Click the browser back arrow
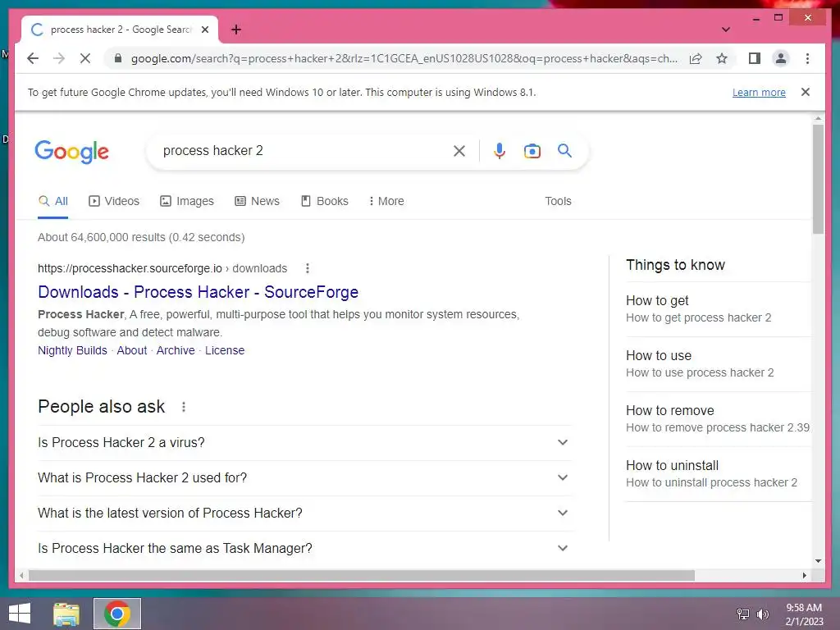The width and height of the screenshot is (840, 630). [x=33, y=58]
